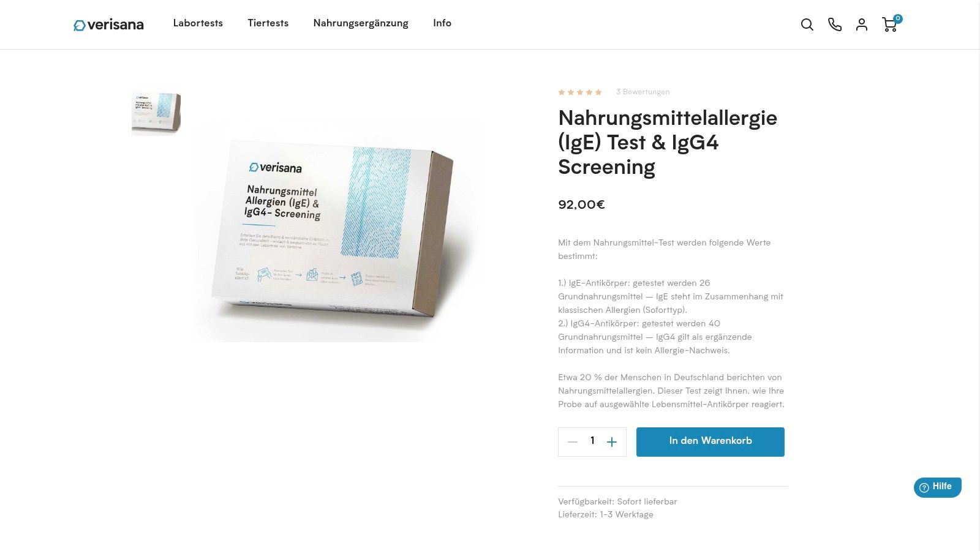The width and height of the screenshot is (980, 551).
Task: Click the quantity input field
Action: (x=592, y=441)
